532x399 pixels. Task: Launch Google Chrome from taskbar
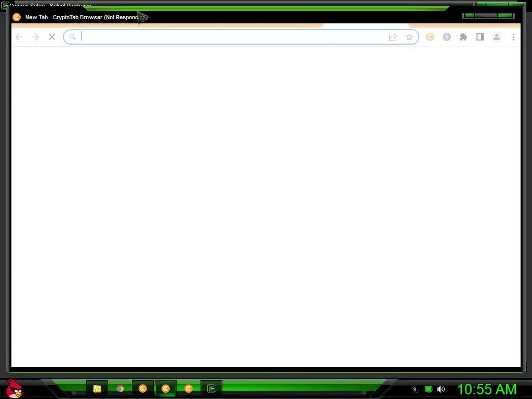[x=120, y=389]
